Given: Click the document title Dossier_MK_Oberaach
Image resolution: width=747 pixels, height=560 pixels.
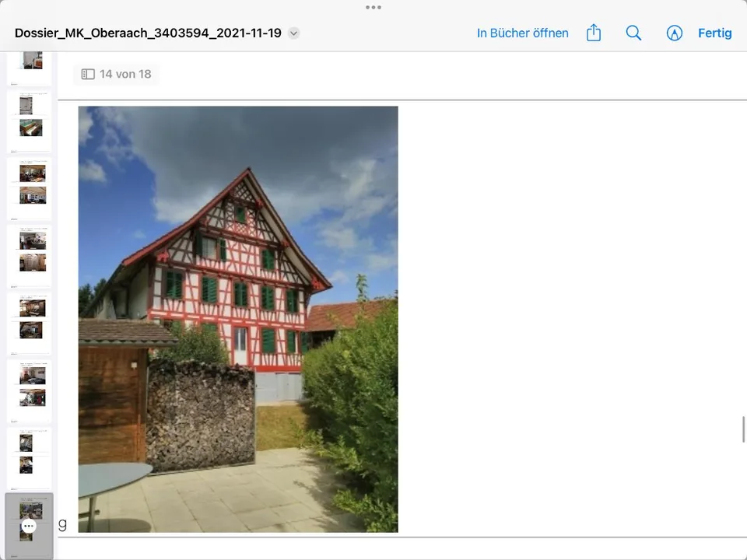Looking at the screenshot, I should (148, 33).
